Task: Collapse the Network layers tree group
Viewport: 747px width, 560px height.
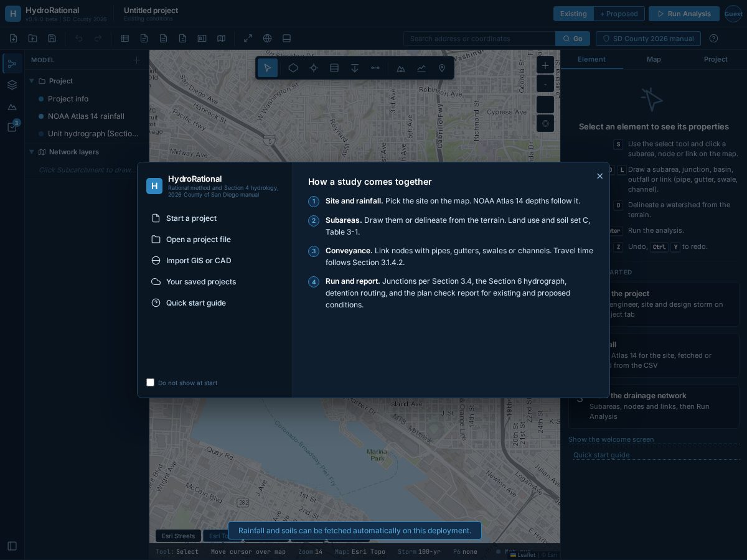Action: click(32, 152)
